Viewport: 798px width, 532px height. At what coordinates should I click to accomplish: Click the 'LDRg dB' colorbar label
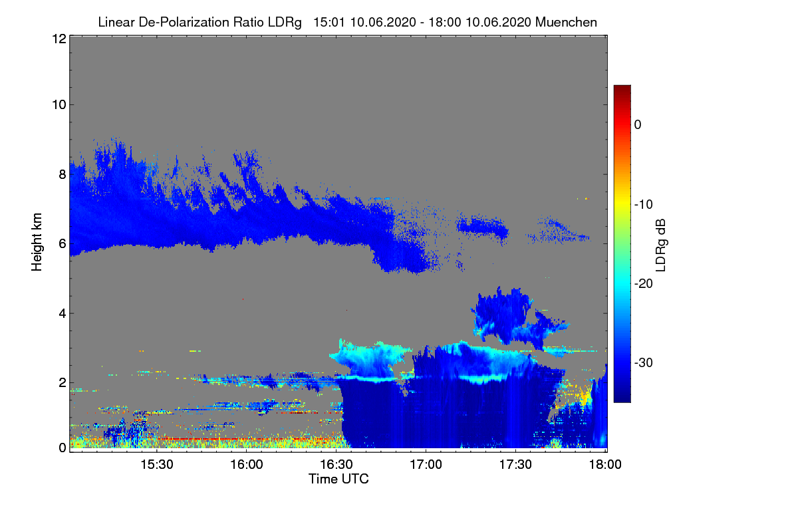[660, 245]
